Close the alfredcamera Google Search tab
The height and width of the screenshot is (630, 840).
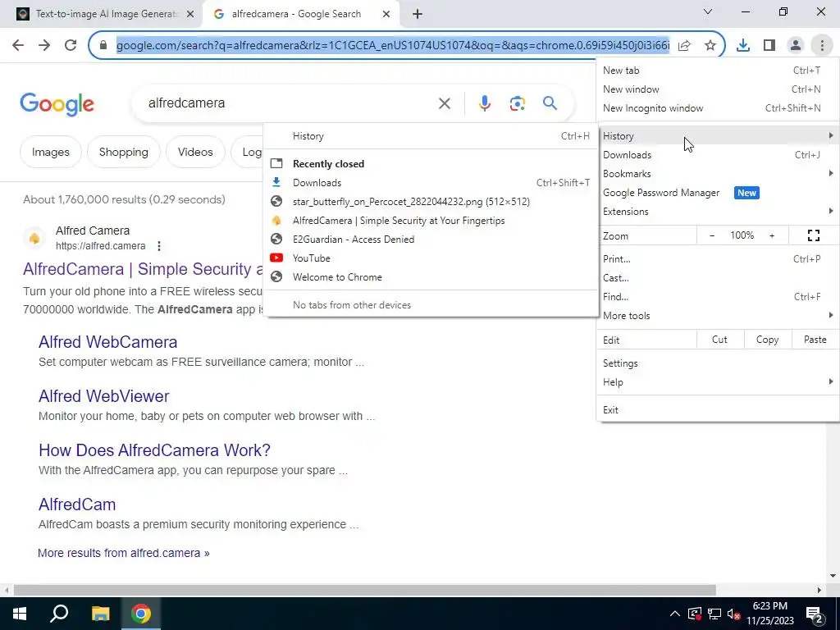tap(386, 14)
